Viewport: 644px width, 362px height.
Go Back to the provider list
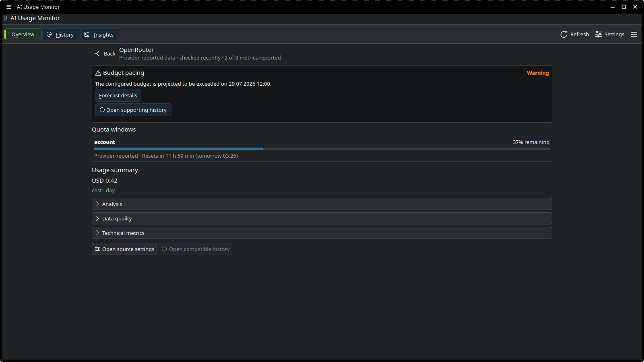click(x=105, y=53)
